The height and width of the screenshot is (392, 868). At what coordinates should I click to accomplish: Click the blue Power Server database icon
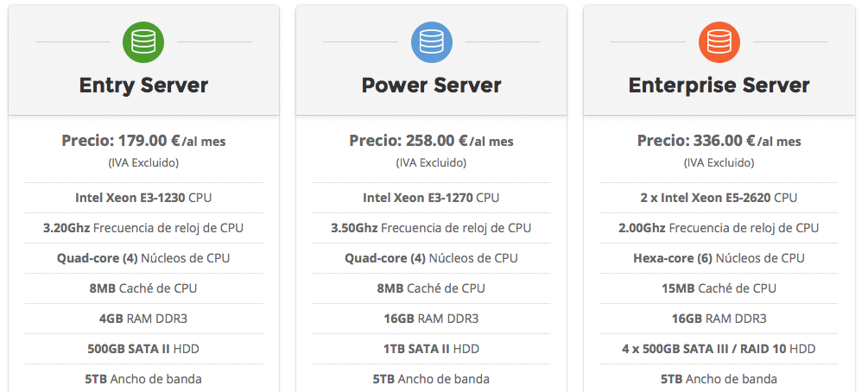tap(431, 41)
